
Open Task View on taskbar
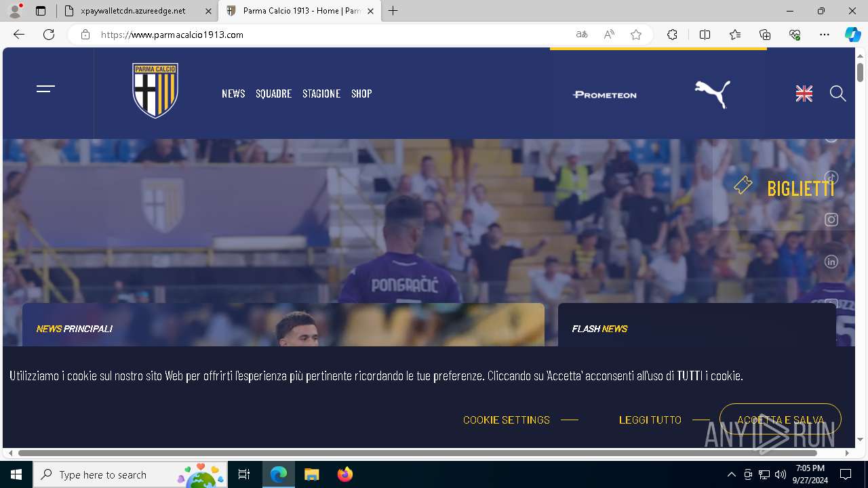[x=244, y=474]
